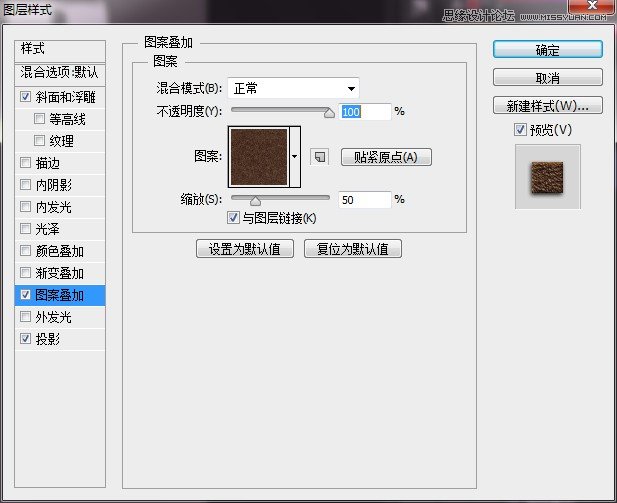Viewport: 617px width, 503px height.
Task: Open the 渐变叠加 settings page
Action: (x=59, y=273)
